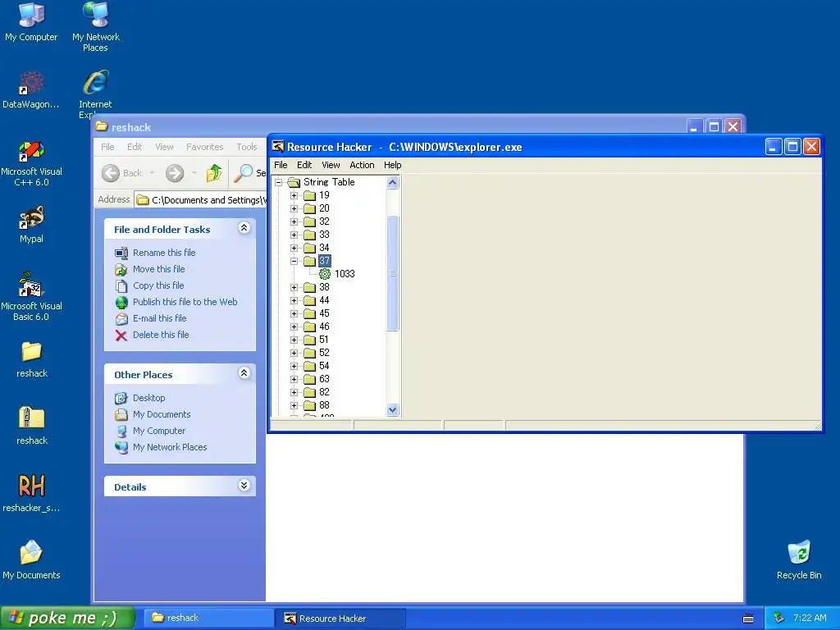Click E-mail this file link
This screenshot has height=630, width=840.
pyautogui.click(x=160, y=319)
